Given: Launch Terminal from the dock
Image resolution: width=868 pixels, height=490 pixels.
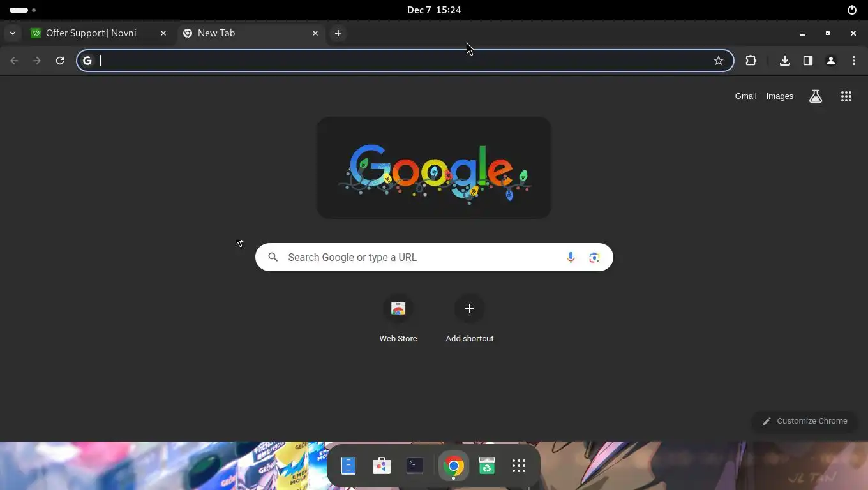Looking at the screenshot, I should click(x=415, y=466).
